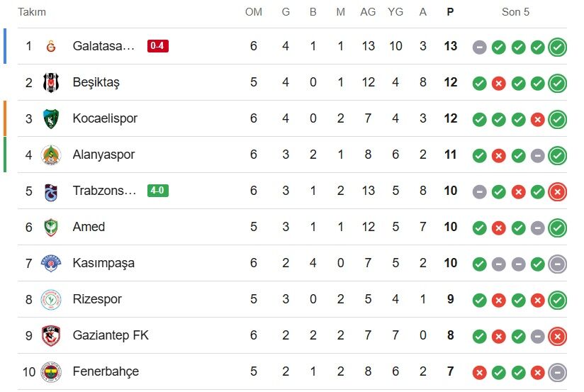This screenshot has height=392, width=584.
Task: Open the Fenerbahçe team name link
Action: click(106, 371)
